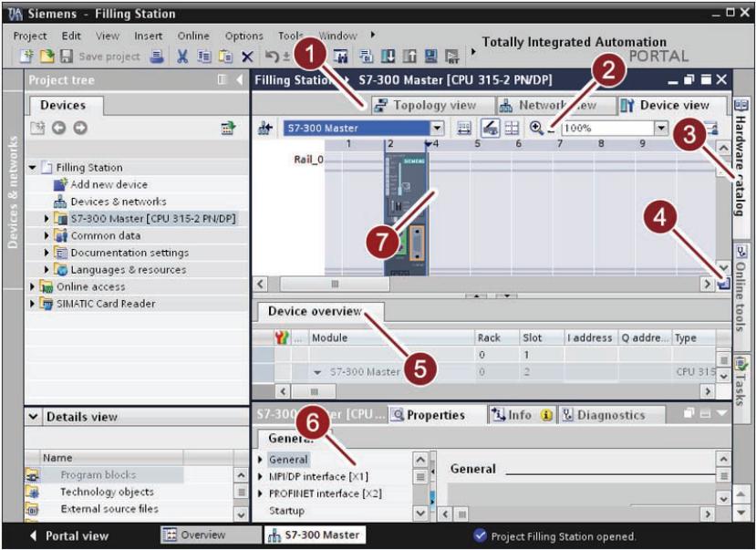Delete selection with the X toolbar icon
The height and width of the screenshot is (550, 756).
click(247, 57)
